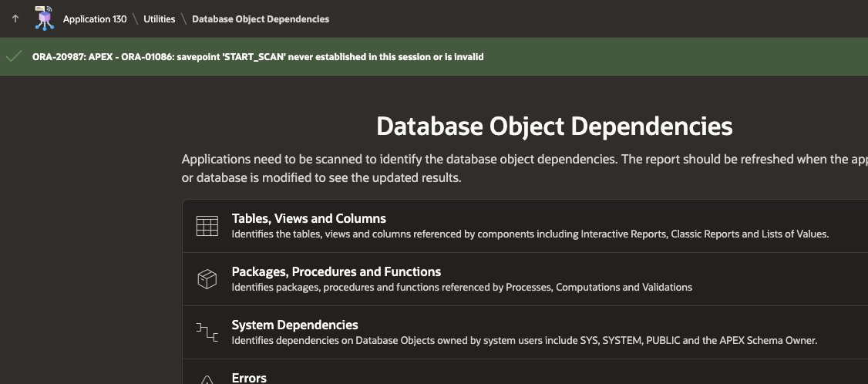Click description mentioning Processes, Computations and Validations
The height and width of the screenshot is (384, 868).
[x=462, y=287]
